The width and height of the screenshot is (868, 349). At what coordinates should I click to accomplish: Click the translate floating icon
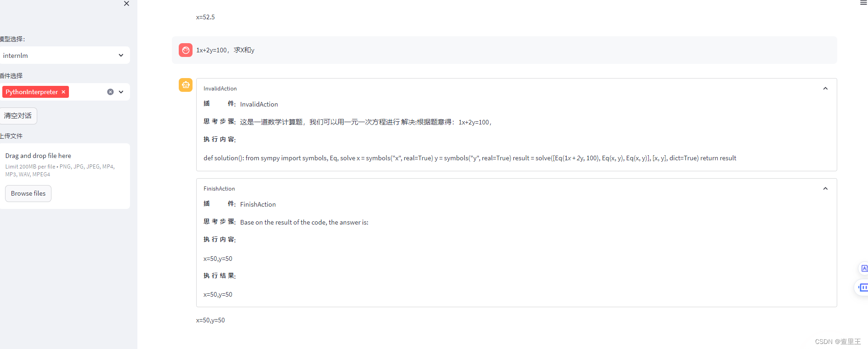[864, 268]
